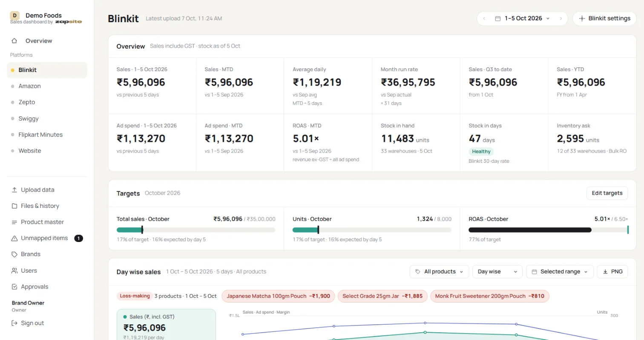The width and height of the screenshot is (644, 340).
Task: Click the Select Grade 25gm Jar chip
Action: click(x=382, y=296)
